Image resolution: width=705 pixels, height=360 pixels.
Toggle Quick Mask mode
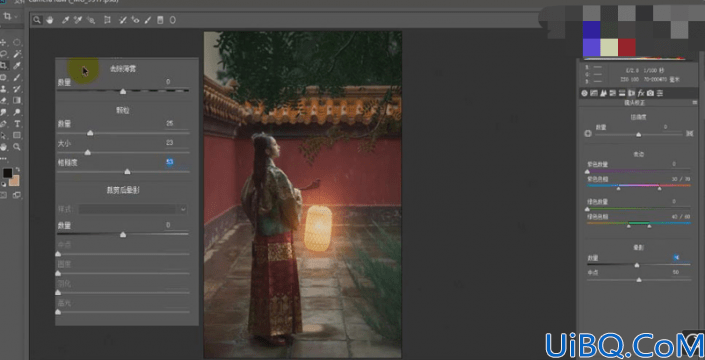pyautogui.click(x=4, y=195)
